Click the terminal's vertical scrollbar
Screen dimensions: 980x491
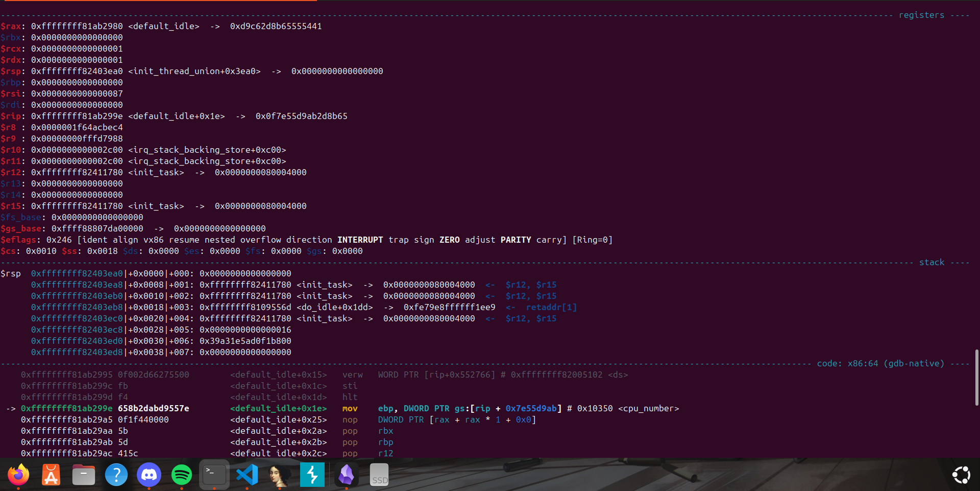976,378
